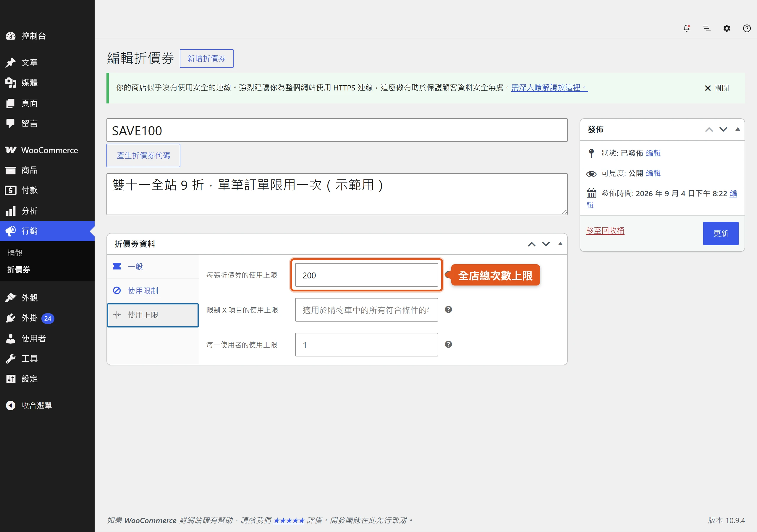Open the five-star rating link in footer
Image resolution: width=757 pixels, height=532 pixels.
[289, 520]
